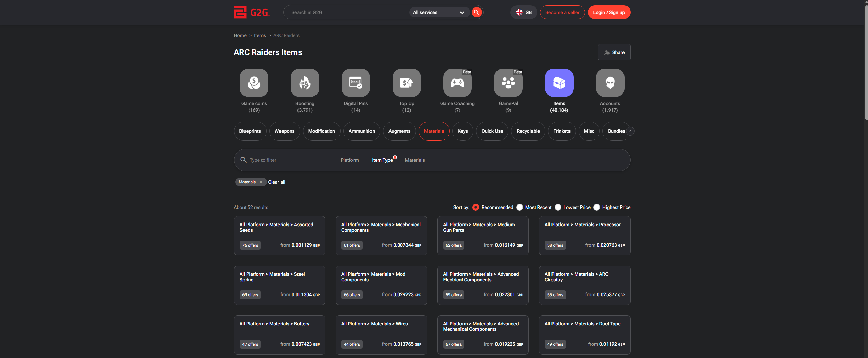The width and height of the screenshot is (868, 358).
Task: Click the Top Up service icon
Action: [x=406, y=83]
